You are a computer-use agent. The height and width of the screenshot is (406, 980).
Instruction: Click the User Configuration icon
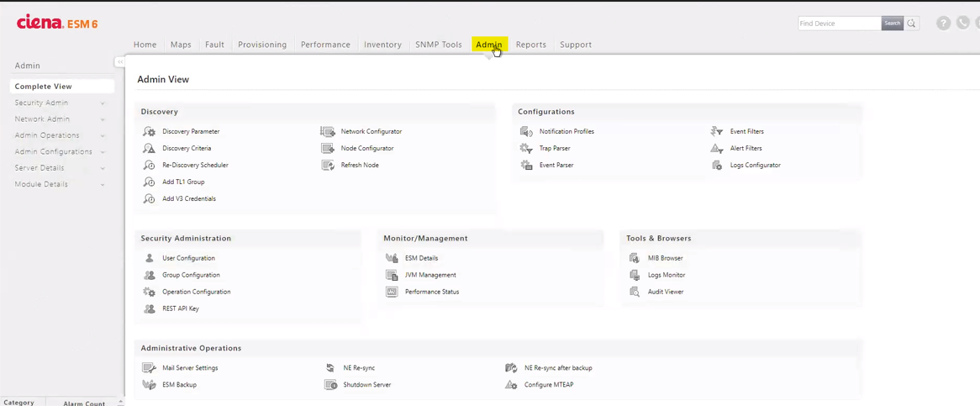click(x=149, y=258)
